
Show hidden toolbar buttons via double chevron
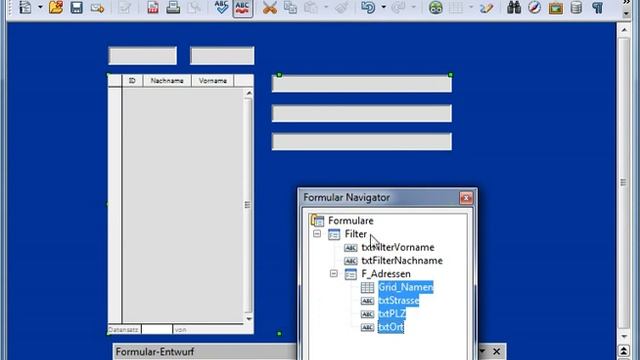coord(627,2)
